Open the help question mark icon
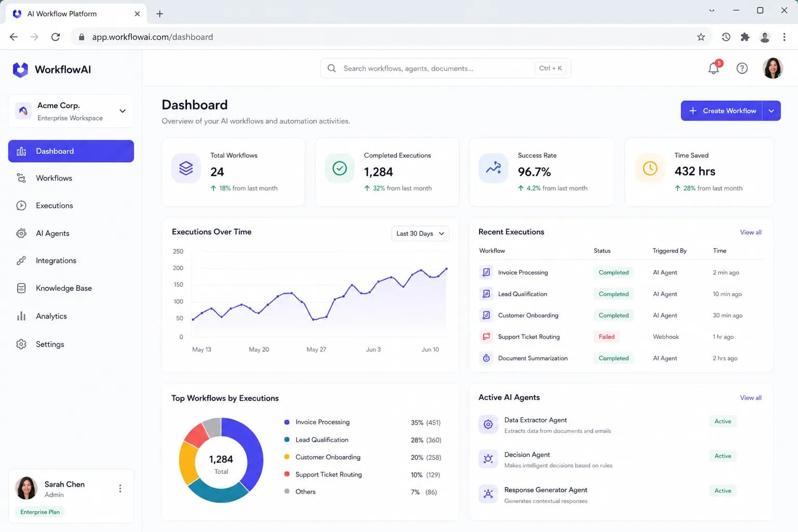 (x=742, y=68)
